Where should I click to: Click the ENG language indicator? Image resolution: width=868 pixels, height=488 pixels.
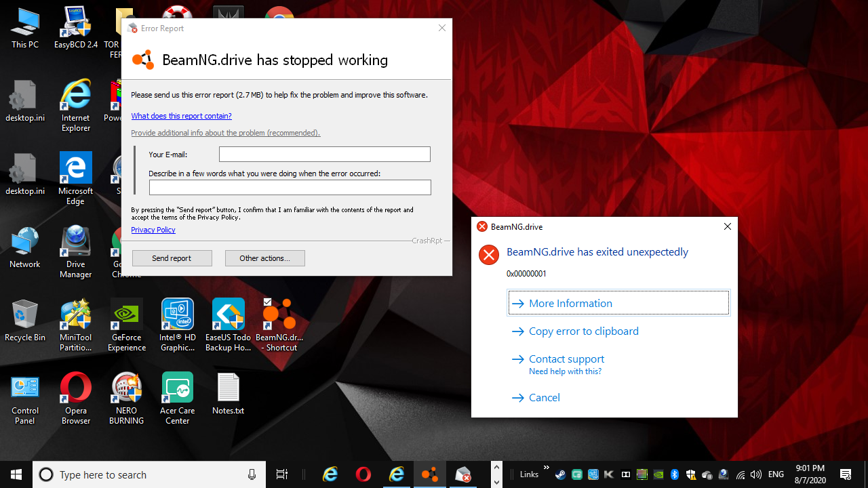click(x=776, y=474)
